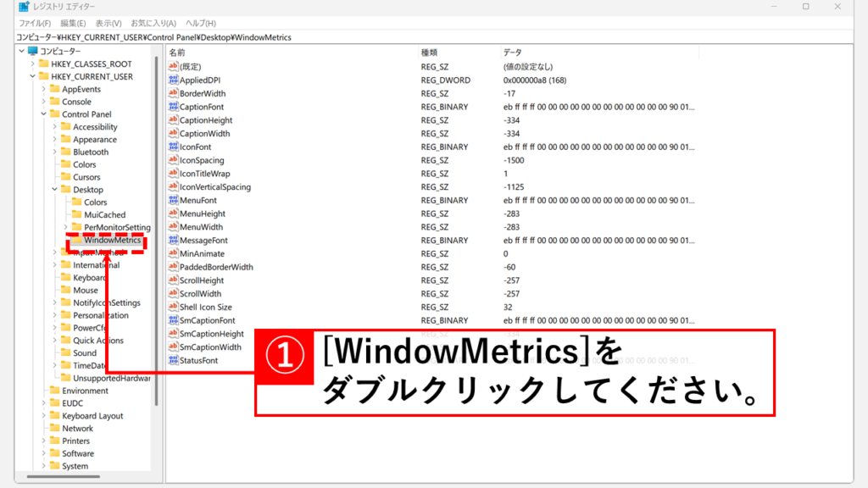Collapse the Control Panel key
868x488 pixels.
click(x=44, y=114)
